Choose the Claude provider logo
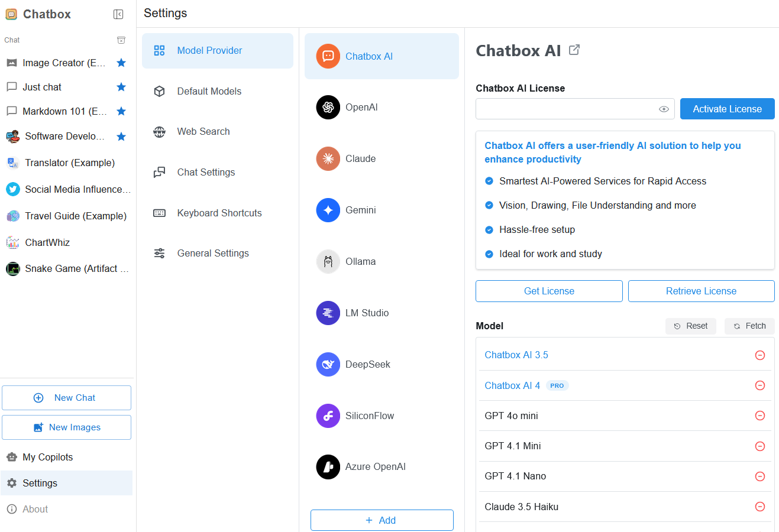This screenshot has width=779, height=532. point(328,158)
